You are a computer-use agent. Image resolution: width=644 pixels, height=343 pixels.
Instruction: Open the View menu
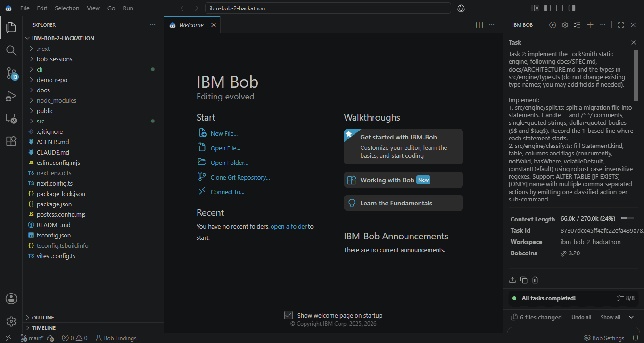[93, 8]
